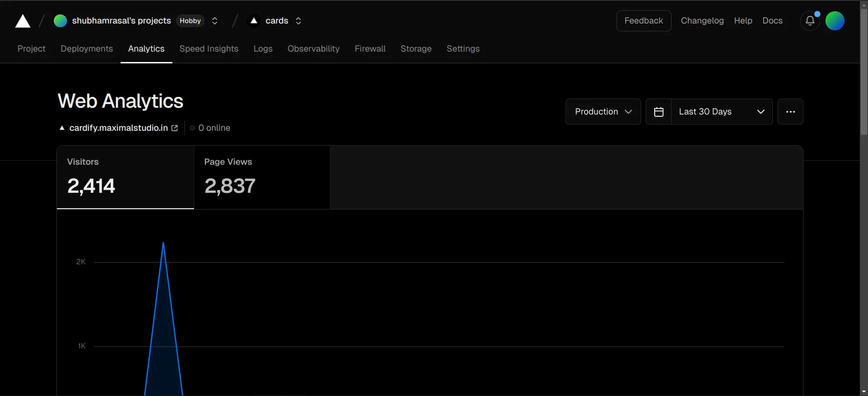Switch to the Speed Insights tab
Viewport: 868px width, 396px height.
click(209, 49)
